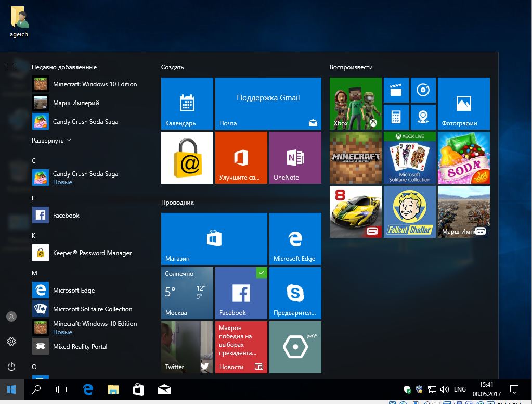The height and width of the screenshot is (404, 532).
Task: Open the Store tile (Магазин)
Action: pos(214,239)
